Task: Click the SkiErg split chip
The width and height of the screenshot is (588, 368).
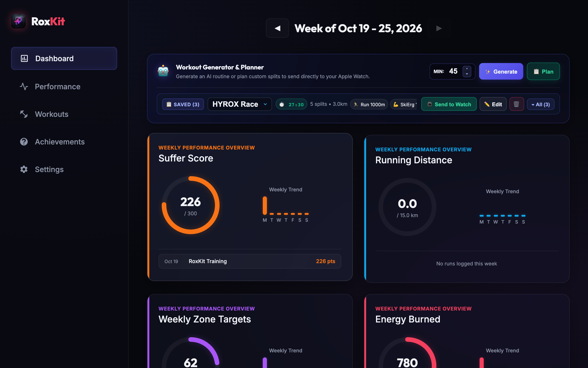Action: [404, 104]
